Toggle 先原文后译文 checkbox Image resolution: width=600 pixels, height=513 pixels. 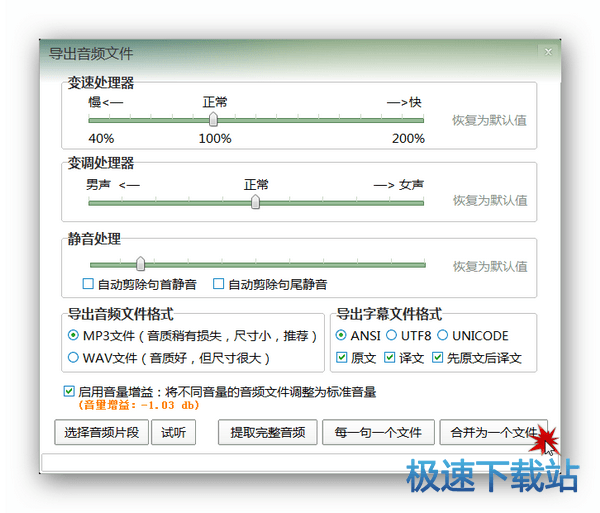(437, 358)
